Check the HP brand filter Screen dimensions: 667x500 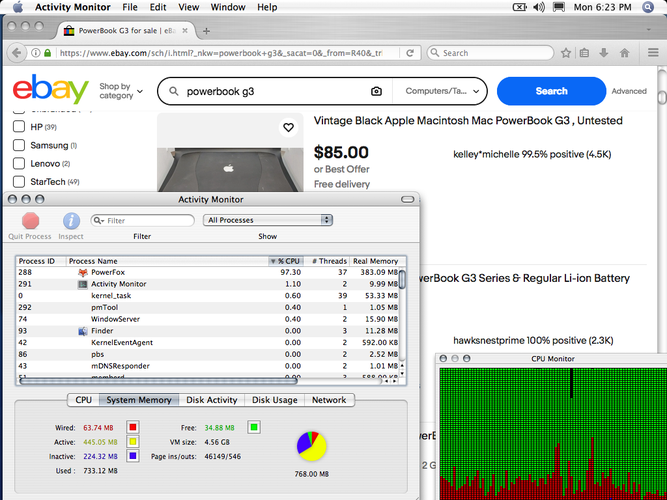coord(19,126)
